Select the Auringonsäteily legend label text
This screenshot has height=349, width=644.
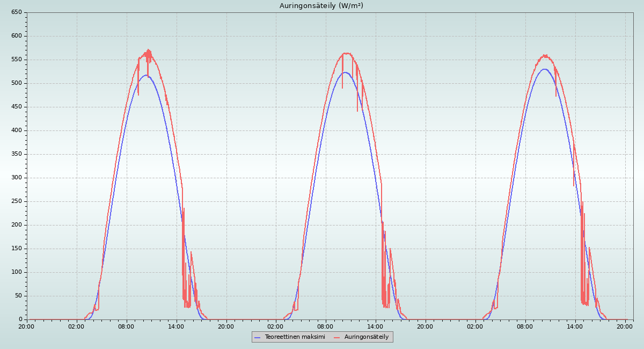click(x=367, y=337)
